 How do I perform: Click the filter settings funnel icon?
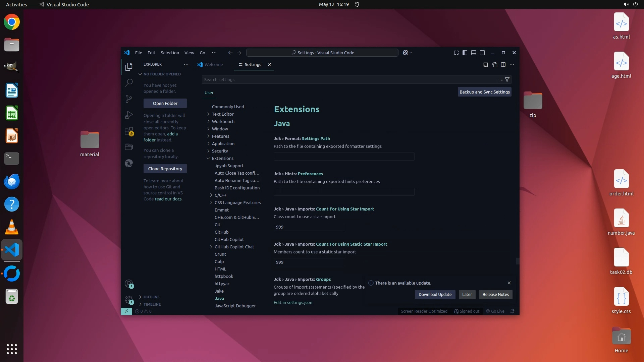[x=507, y=79]
